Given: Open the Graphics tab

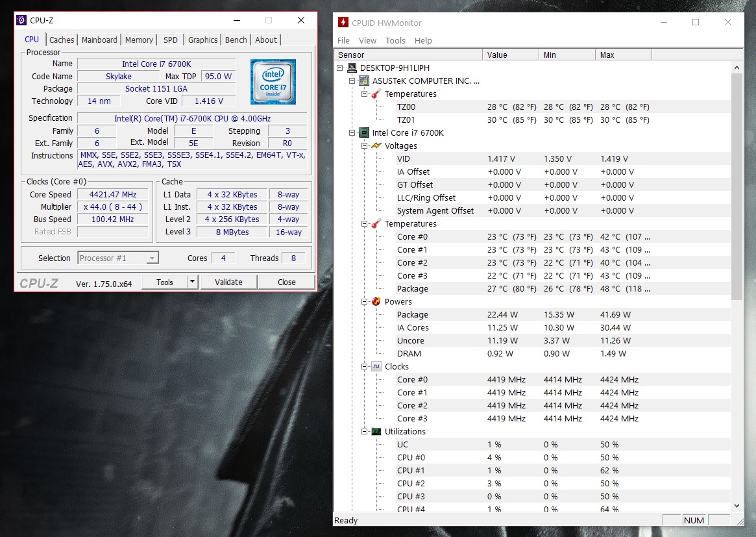Looking at the screenshot, I should point(202,40).
